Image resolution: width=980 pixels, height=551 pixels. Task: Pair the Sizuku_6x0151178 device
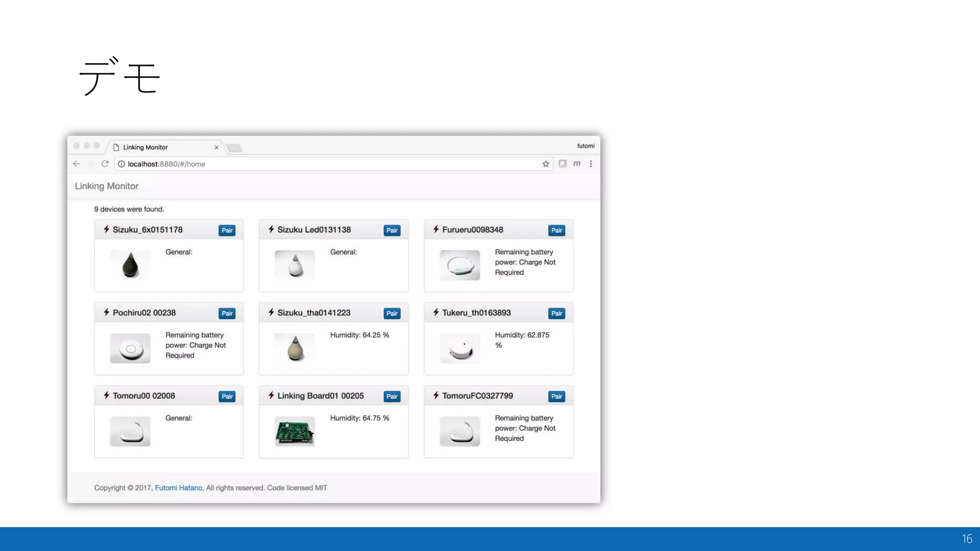click(x=227, y=230)
